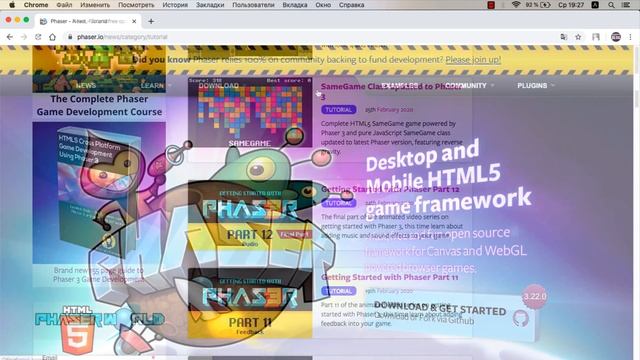This screenshot has height=360, width=640.
Task: Open the EXAMPLES navigation item
Action: click(x=400, y=85)
